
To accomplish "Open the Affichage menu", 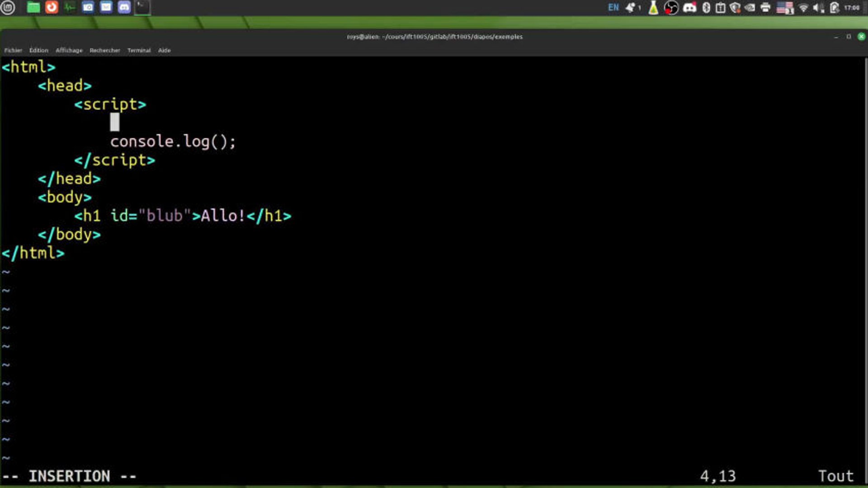I will pyautogui.click(x=69, y=50).
